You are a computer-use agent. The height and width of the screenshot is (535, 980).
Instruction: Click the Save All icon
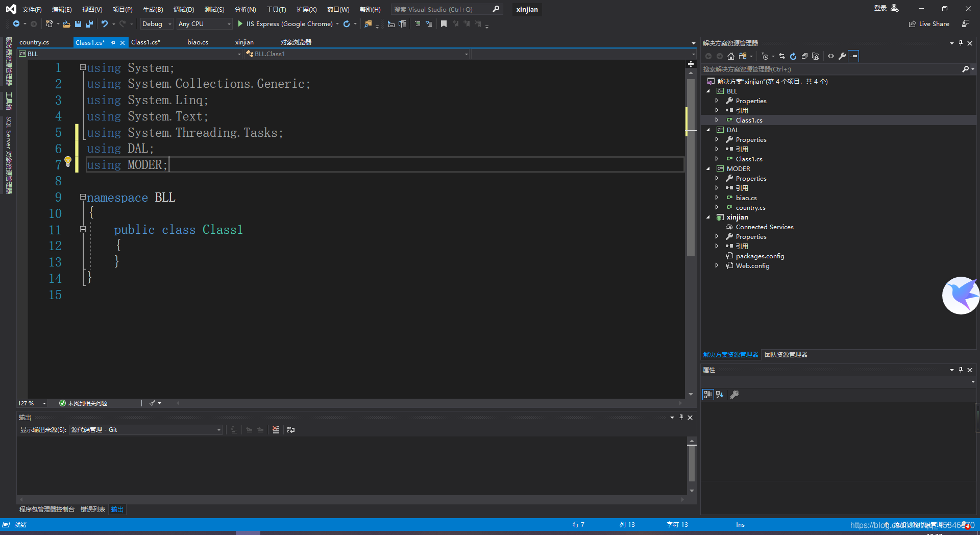click(89, 24)
